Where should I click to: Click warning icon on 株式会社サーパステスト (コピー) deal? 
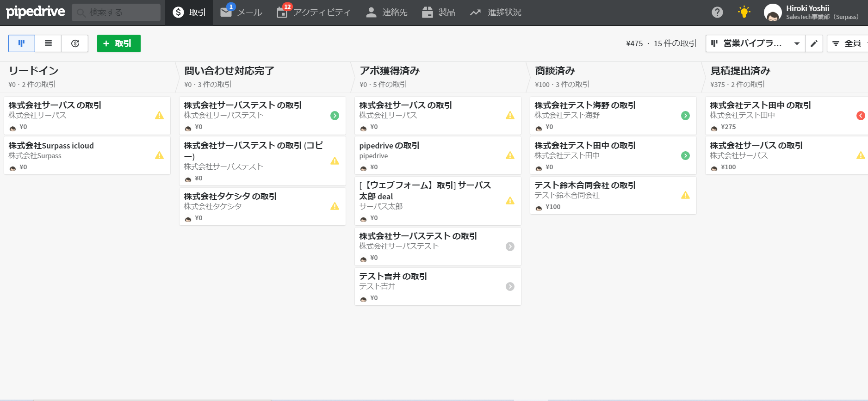pos(335,161)
